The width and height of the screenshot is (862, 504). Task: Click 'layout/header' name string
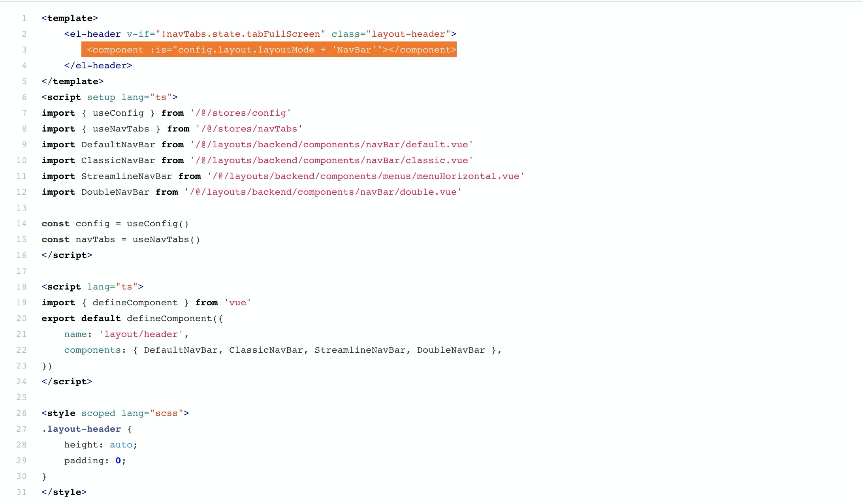(141, 334)
